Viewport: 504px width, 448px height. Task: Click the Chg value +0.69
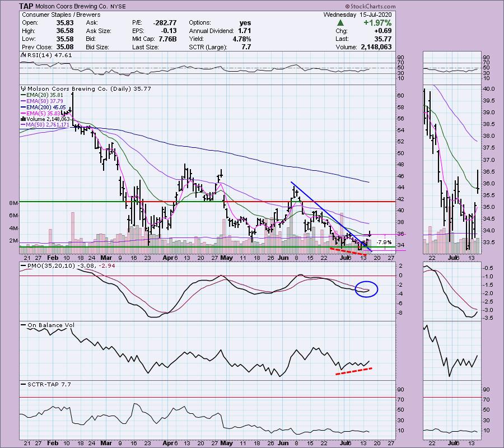coord(382,31)
